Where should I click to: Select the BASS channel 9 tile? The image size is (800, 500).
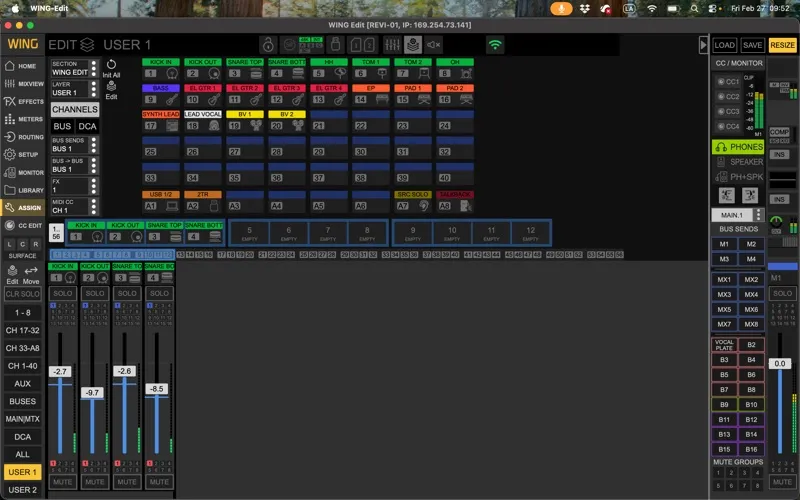(161, 95)
